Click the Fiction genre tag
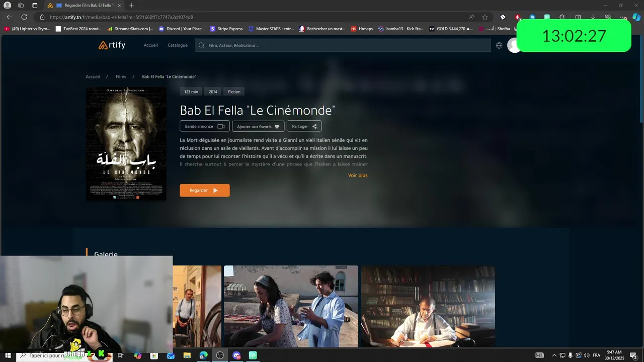 point(234,92)
